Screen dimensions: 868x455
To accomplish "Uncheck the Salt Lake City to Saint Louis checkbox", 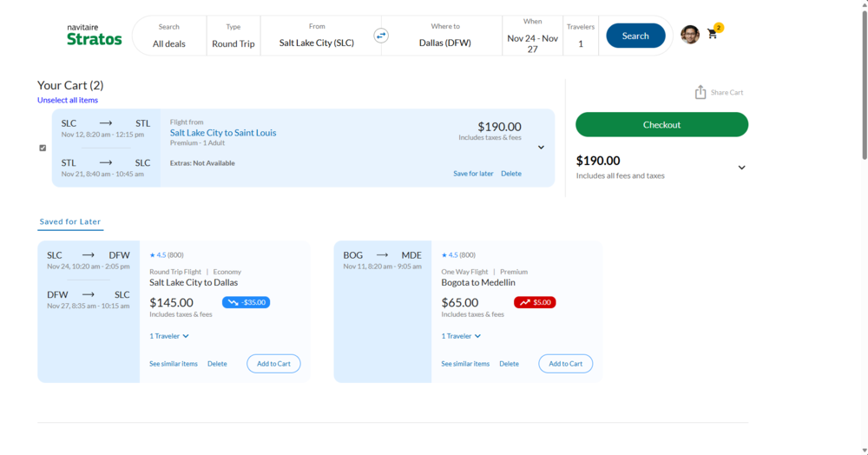I will coord(43,148).
